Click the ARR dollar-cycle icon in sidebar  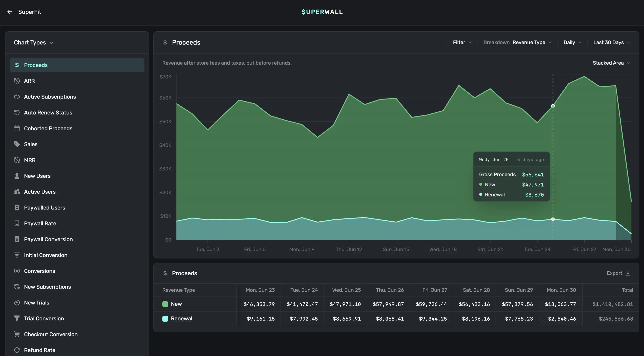pyautogui.click(x=17, y=81)
